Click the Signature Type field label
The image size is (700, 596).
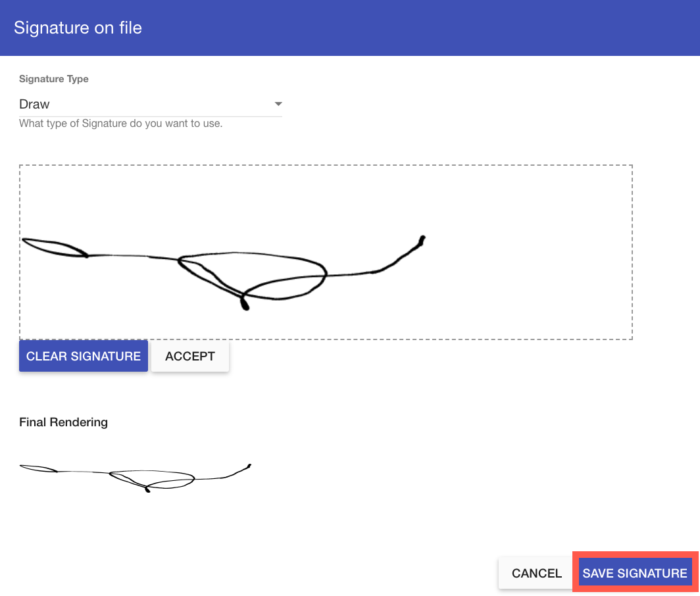tap(53, 78)
